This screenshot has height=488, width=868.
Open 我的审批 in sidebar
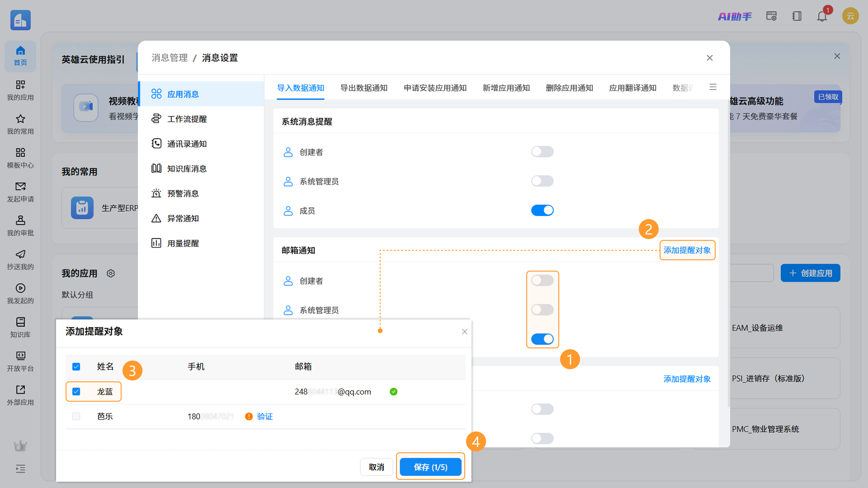[20, 226]
